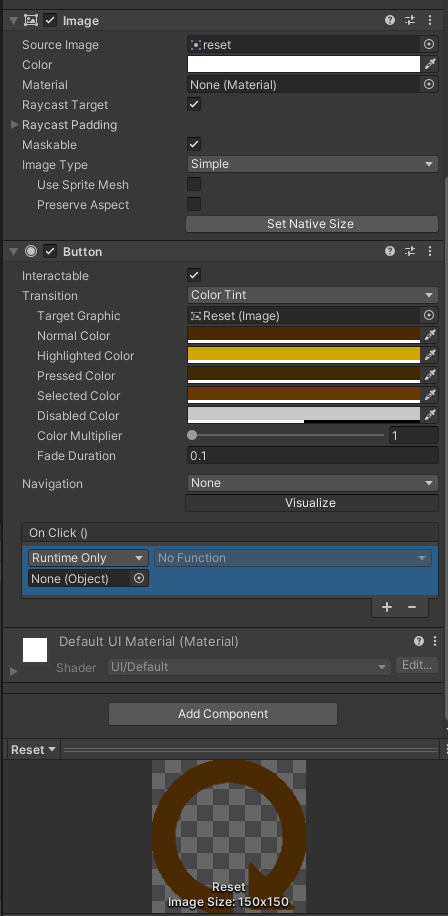The width and height of the screenshot is (448, 916).
Task: Open the Image Type dropdown set to Simple
Action: 312,164
